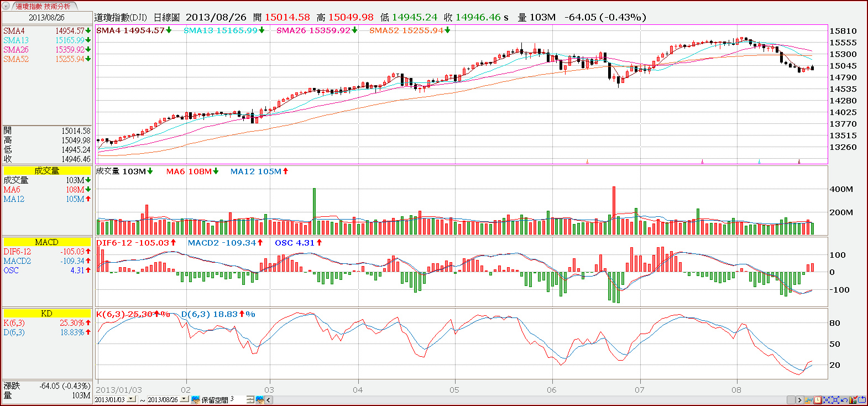Select SMA26 row in left panel
Viewport: 868px width, 406px height.
point(46,50)
